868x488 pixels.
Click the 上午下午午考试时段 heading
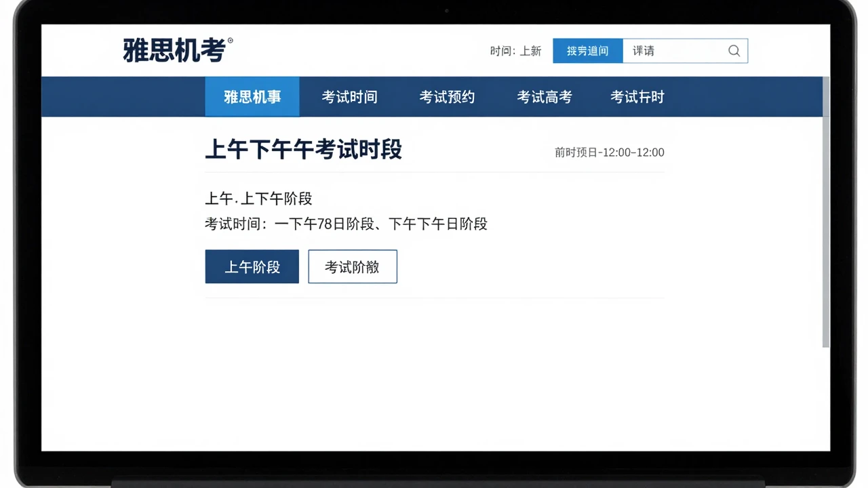pos(304,150)
